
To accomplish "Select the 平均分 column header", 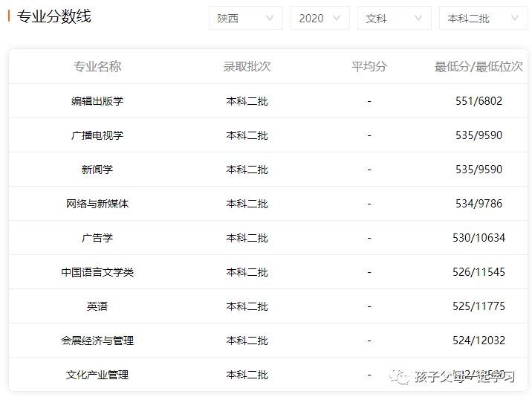I will (369, 66).
